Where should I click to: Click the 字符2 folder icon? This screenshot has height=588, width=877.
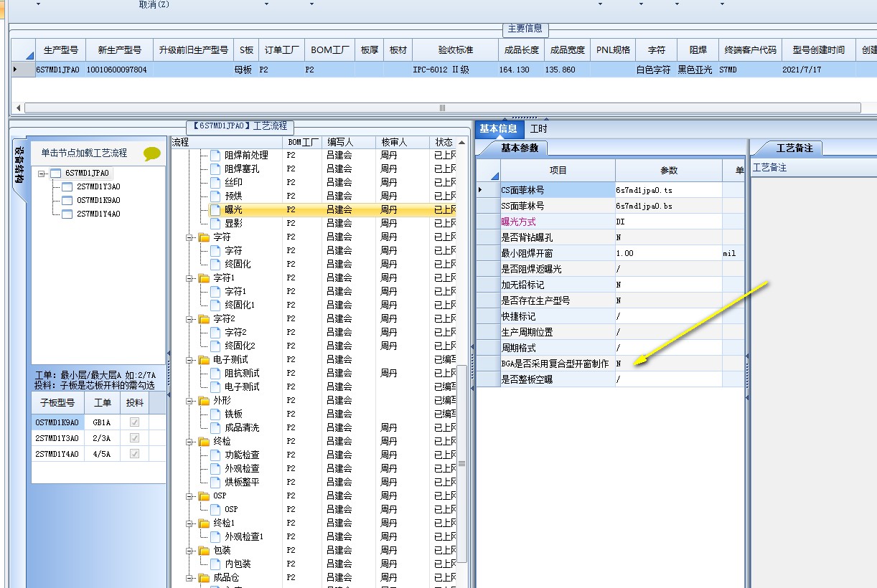tap(204, 319)
